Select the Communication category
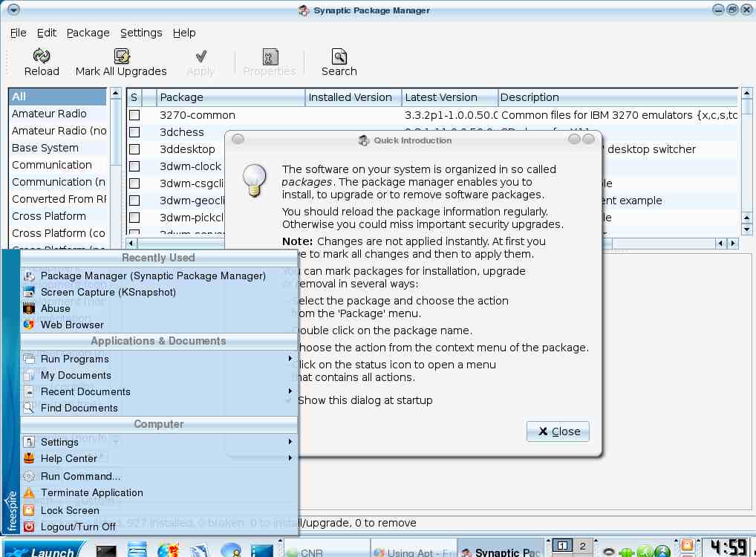Image resolution: width=756 pixels, height=557 pixels. click(58, 165)
